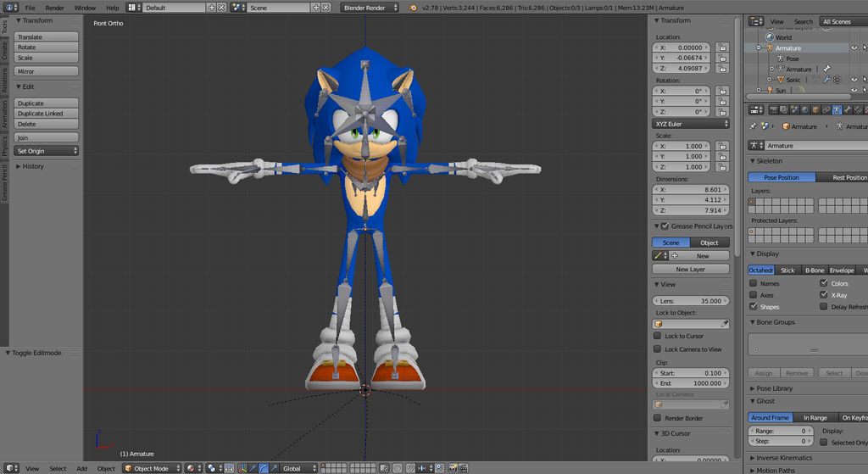Disable the Shapes display checkbox
The image size is (868, 474).
pyautogui.click(x=753, y=306)
